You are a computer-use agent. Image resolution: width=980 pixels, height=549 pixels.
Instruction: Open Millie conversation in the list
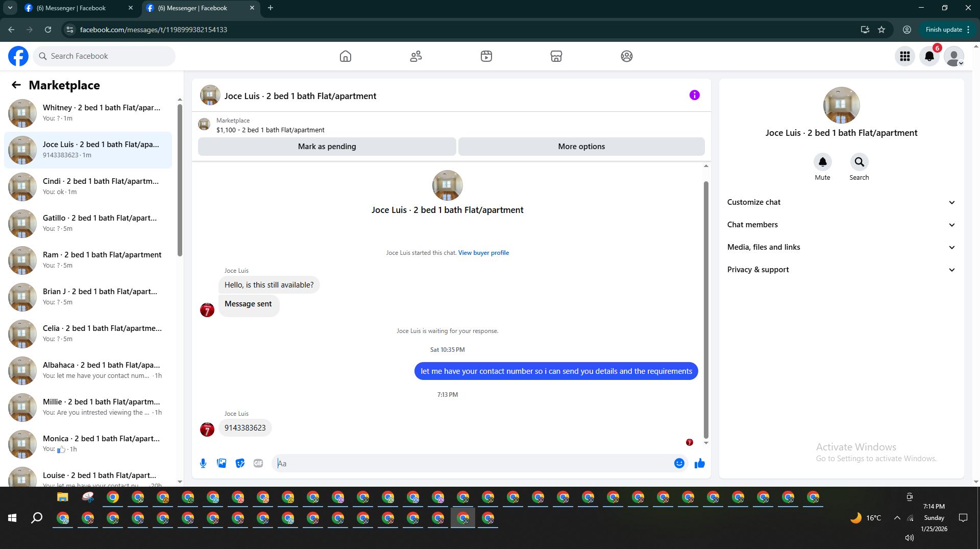click(x=88, y=408)
